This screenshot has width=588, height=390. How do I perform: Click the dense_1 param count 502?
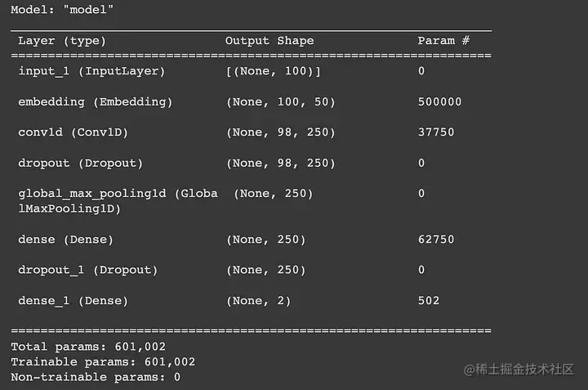[x=428, y=301]
